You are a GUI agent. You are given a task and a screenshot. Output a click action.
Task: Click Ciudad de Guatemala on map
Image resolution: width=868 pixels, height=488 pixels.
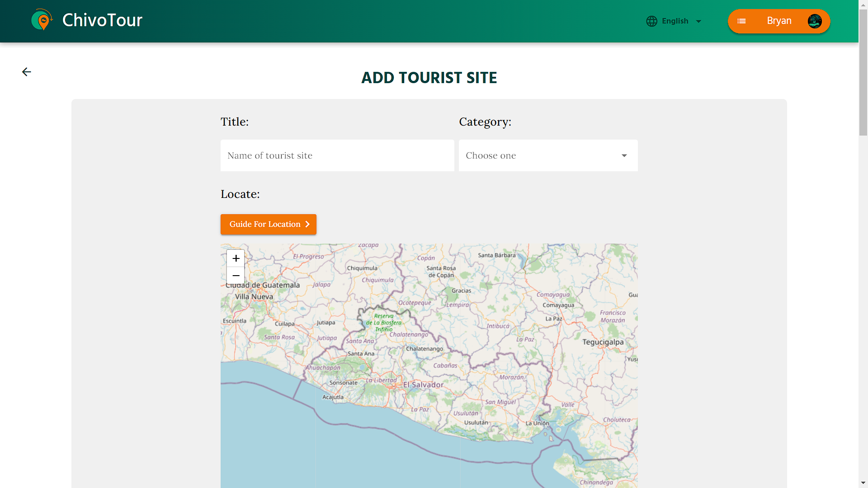[x=263, y=285]
